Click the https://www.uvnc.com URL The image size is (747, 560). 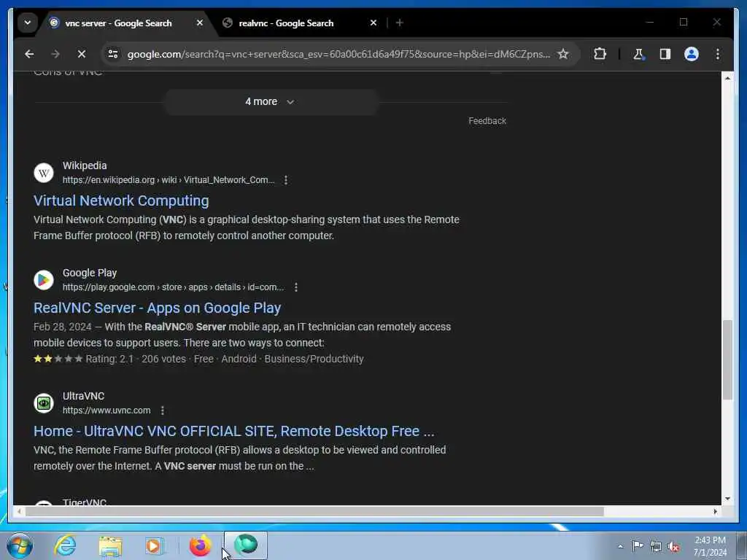point(107,411)
